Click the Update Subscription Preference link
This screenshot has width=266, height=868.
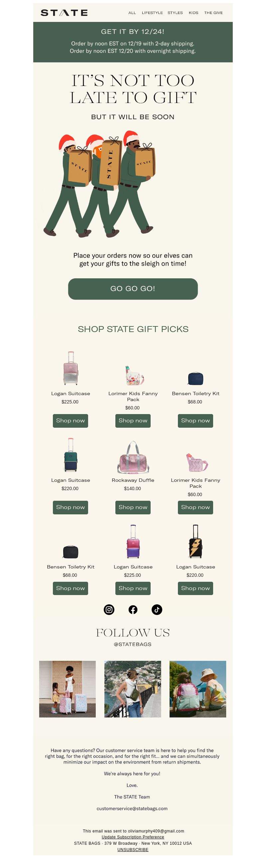tap(133, 837)
